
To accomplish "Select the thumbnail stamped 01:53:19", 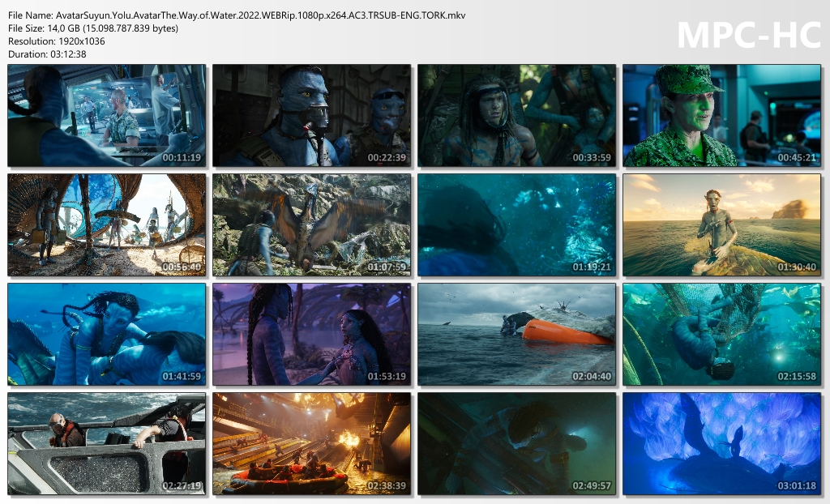I will click(312, 334).
